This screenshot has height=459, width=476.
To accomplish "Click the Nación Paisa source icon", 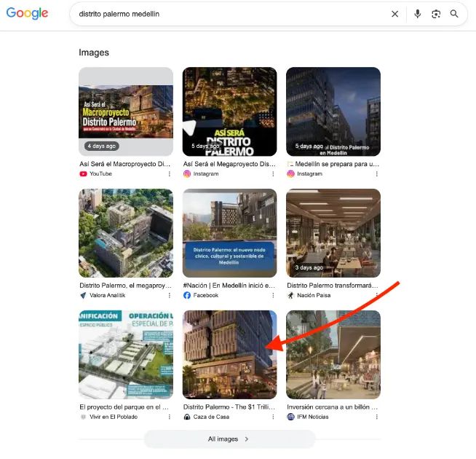I will (290, 295).
